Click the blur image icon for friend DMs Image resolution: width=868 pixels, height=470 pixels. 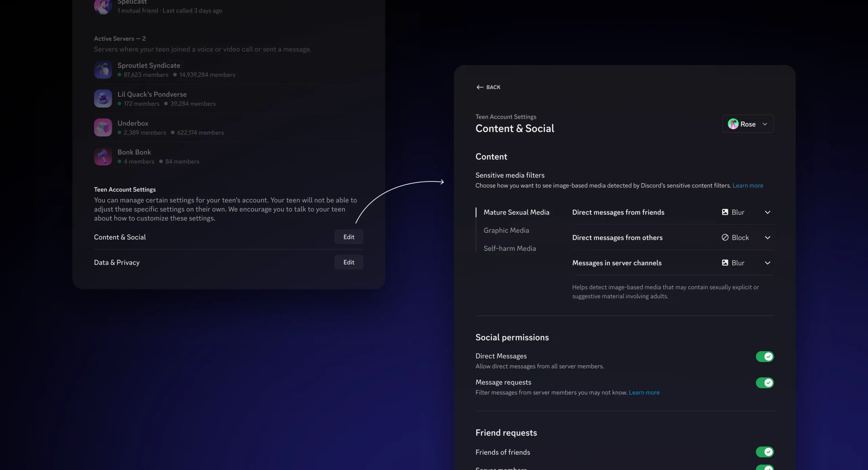[725, 212]
